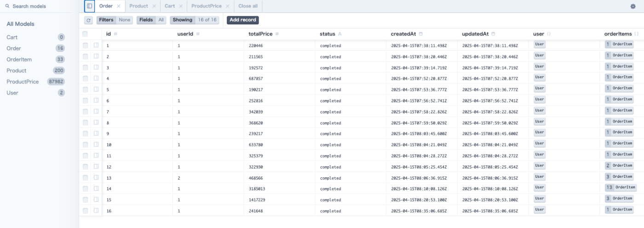
Task: Open the 3 OrderItem link for order 15
Action: click(620, 199)
